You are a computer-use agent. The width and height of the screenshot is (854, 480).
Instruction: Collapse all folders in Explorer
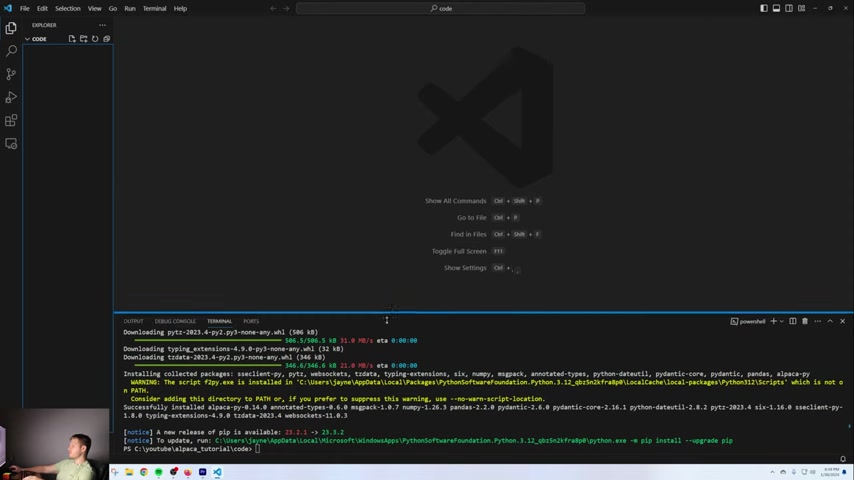click(x=107, y=39)
